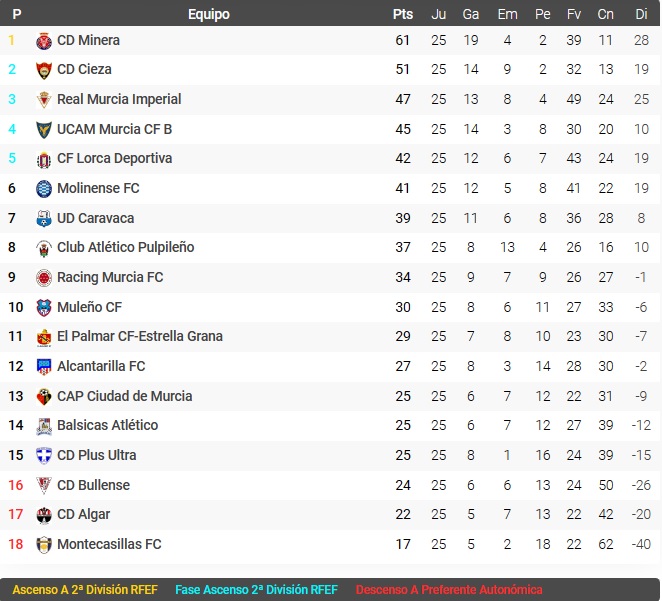
Task: Select the CAP Ciudad de Murcia name
Action: click(x=125, y=396)
